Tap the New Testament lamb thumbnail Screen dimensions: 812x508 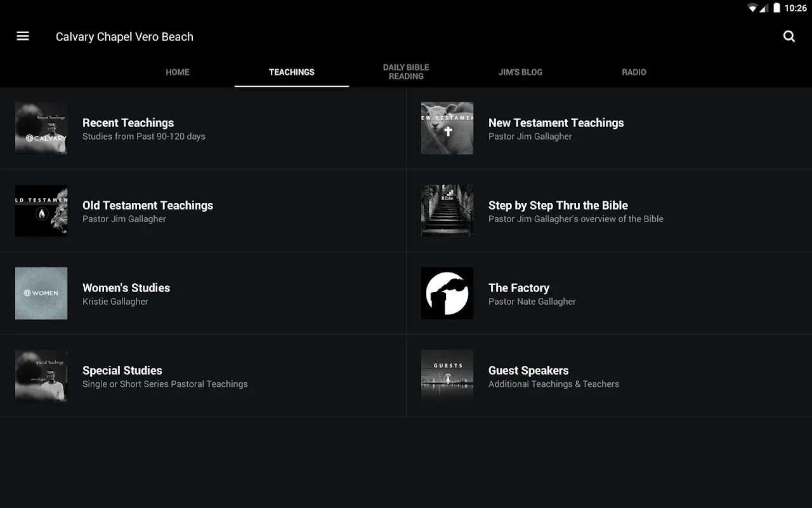(x=447, y=128)
